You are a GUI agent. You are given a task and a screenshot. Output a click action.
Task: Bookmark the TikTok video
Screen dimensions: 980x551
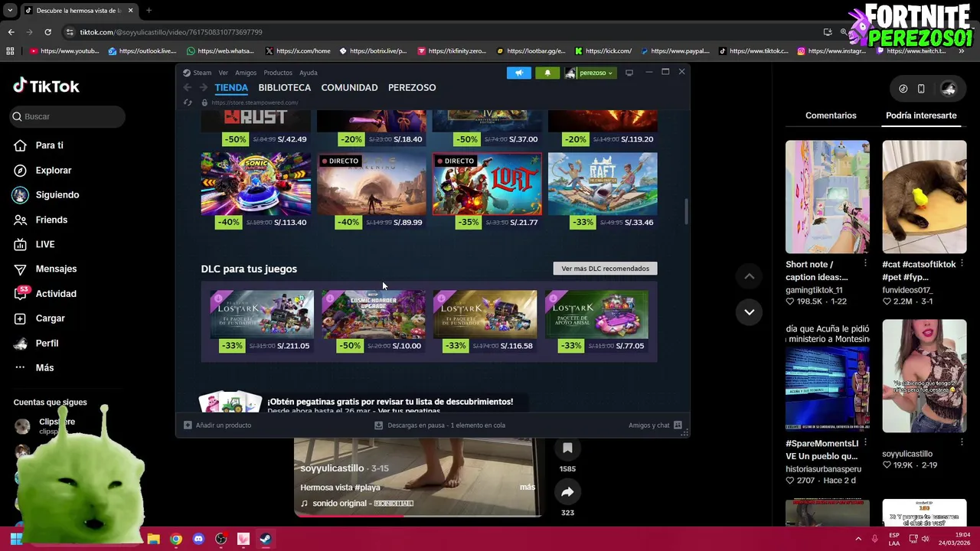pyautogui.click(x=567, y=448)
